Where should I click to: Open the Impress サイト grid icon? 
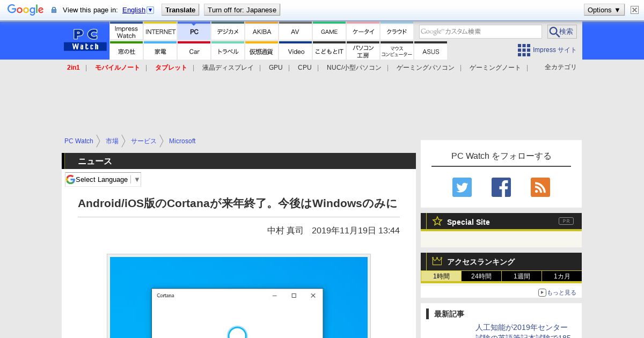[x=524, y=50]
